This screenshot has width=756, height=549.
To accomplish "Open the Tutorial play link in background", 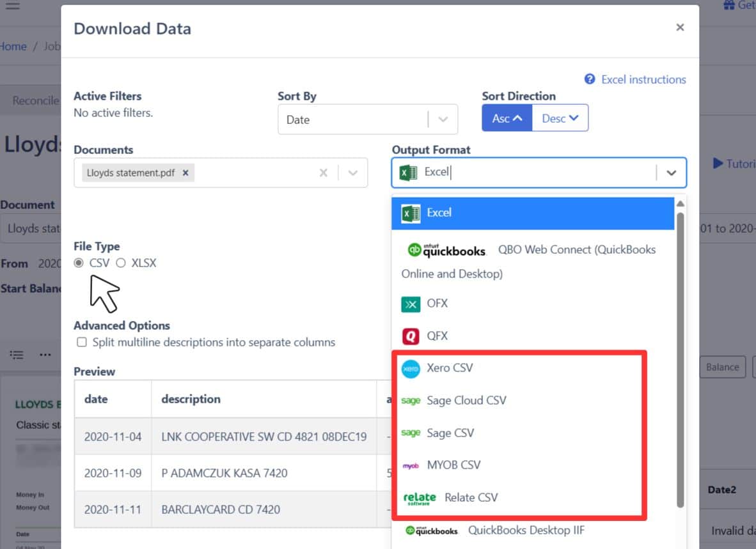I will (734, 164).
